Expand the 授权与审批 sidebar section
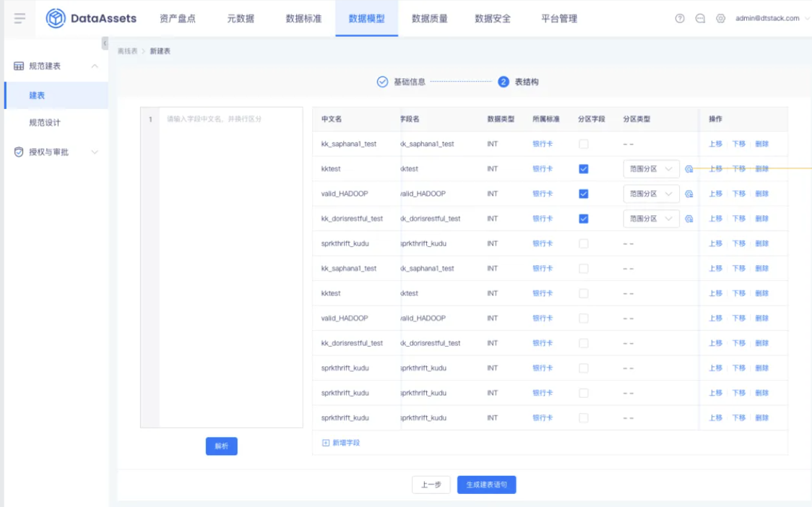Screen dimensions: 812x507 (x=95, y=152)
